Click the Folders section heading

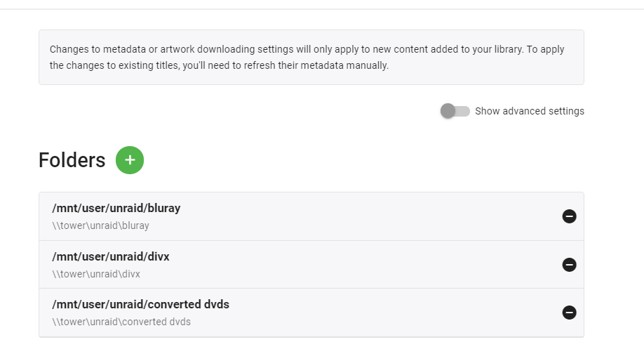(x=72, y=160)
